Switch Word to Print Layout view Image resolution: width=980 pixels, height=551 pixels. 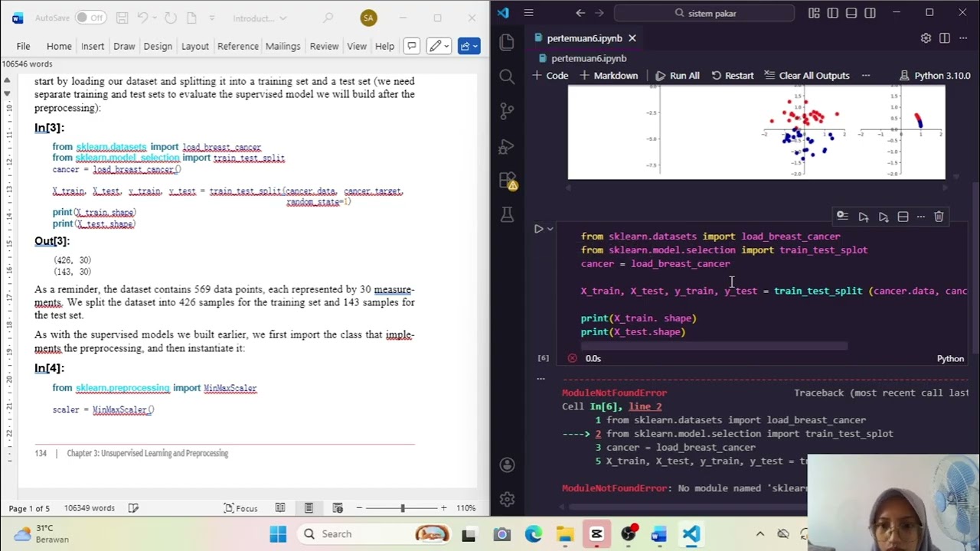coord(309,508)
